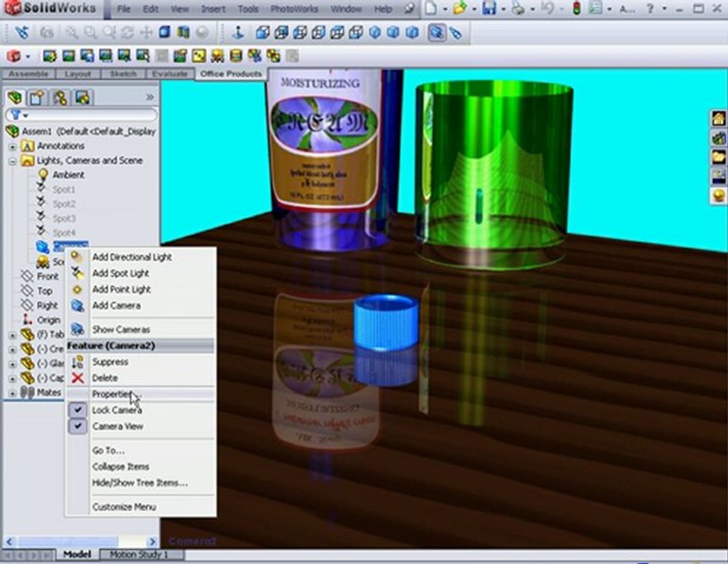Collapse Lights, Cameras and Scene node
The height and width of the screenshot is (564, 728).
[13, 161]
